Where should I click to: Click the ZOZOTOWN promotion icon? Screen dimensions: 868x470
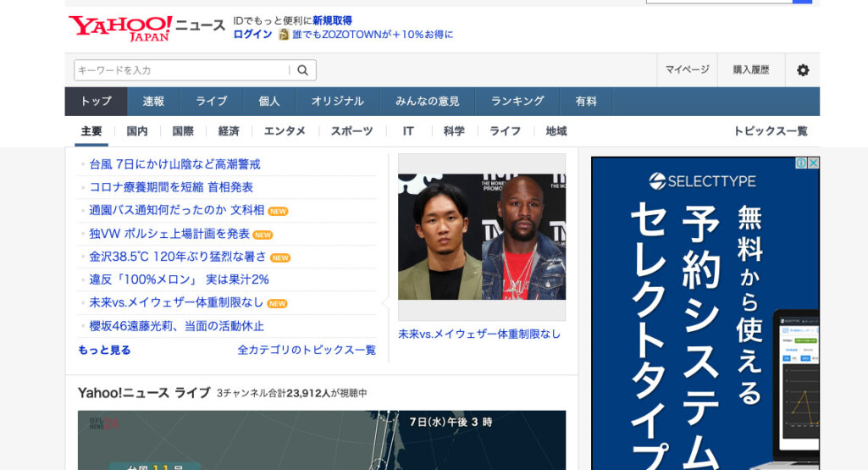[284, 35]
